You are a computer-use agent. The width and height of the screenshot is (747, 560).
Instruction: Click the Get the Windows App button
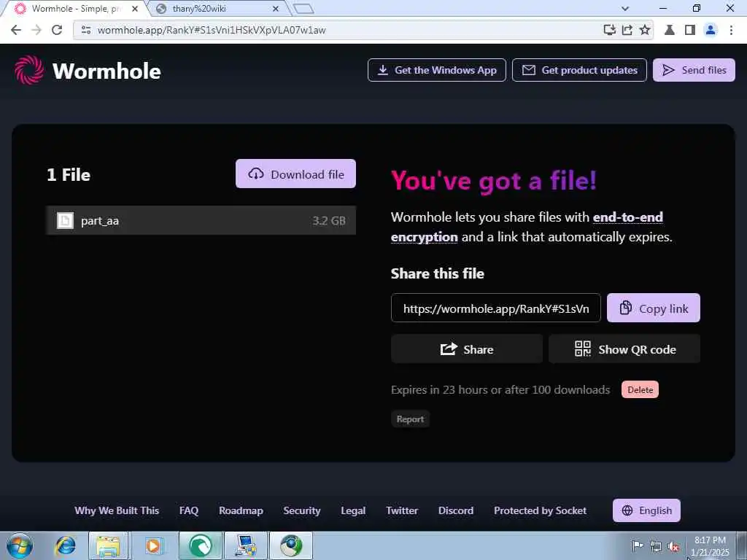(436, 70)
